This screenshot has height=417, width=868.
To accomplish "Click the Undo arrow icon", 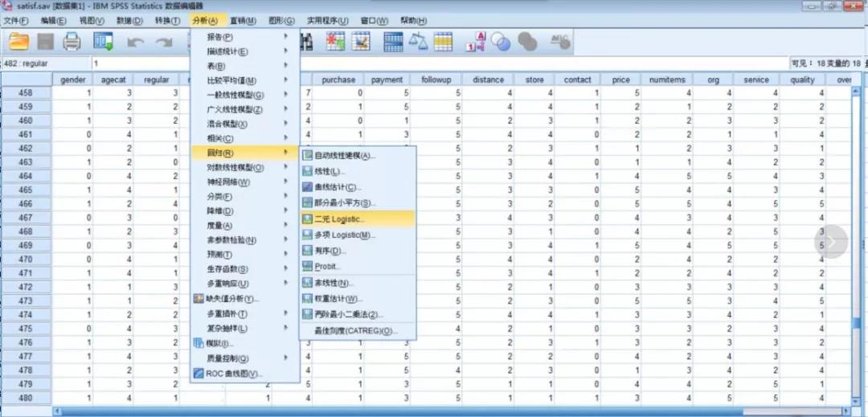I will 136,43.
